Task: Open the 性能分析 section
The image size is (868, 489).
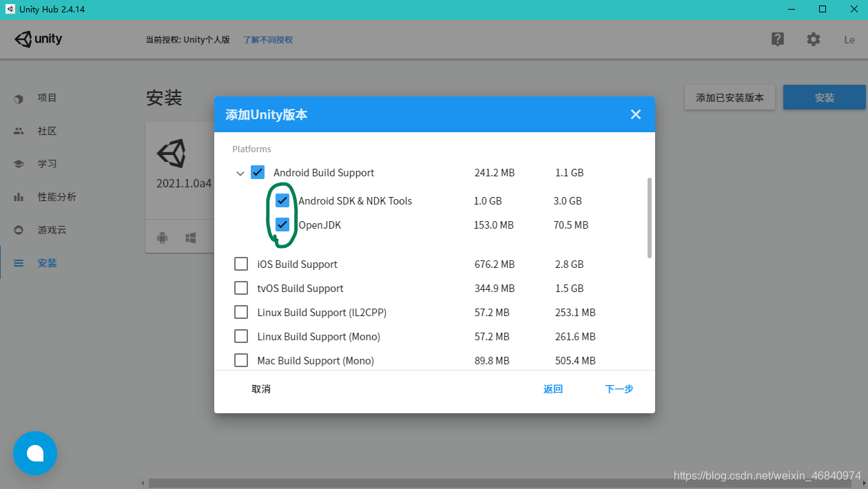Action: coord(57,197)
